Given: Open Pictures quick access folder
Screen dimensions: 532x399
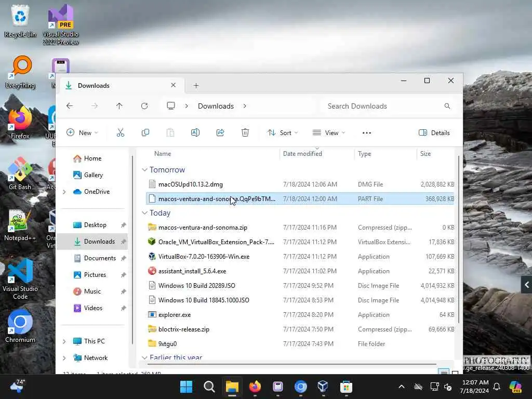Looking at the screenshot, I should [95, 275].
